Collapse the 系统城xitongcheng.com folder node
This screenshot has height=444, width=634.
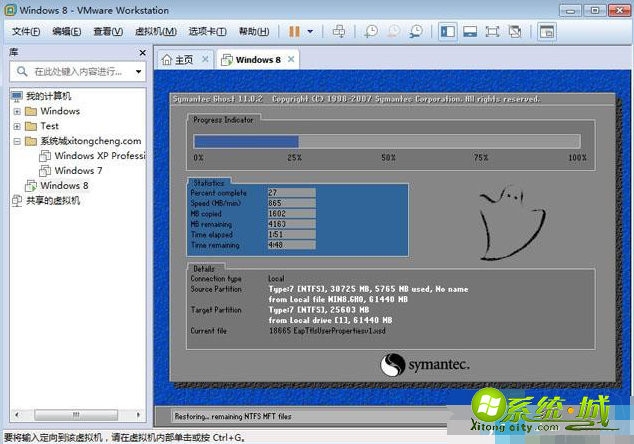[x=17, y=141]
